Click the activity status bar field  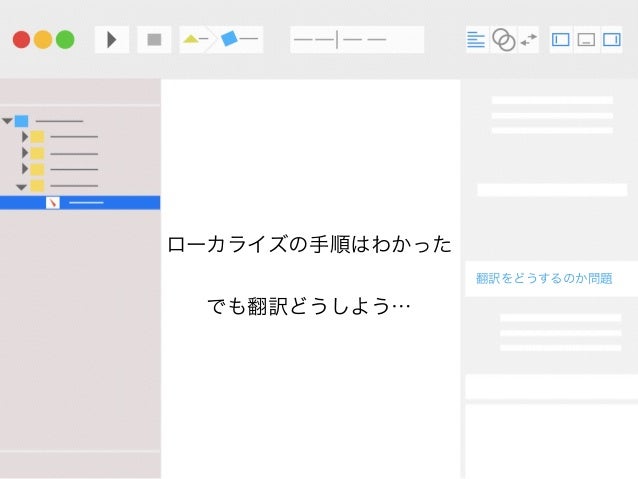tap(357, 39)
